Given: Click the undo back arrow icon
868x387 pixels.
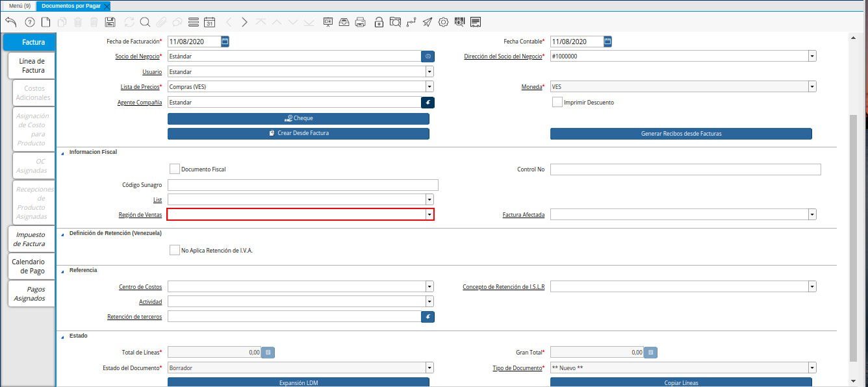Looking at the screenshot, I should [10, 22].
